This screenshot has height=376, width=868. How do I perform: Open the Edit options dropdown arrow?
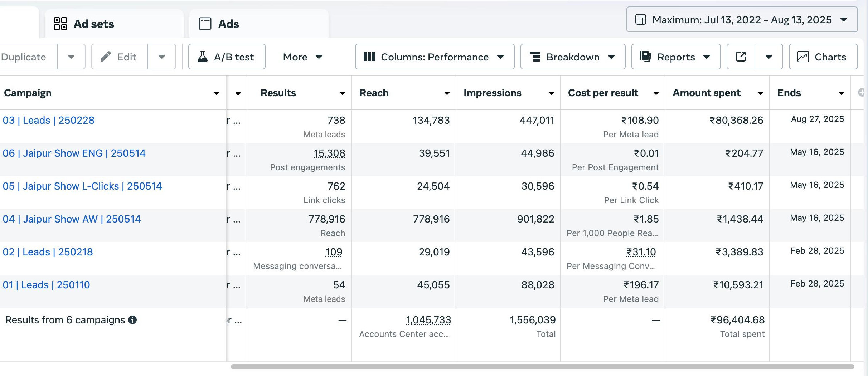(162, 57)
